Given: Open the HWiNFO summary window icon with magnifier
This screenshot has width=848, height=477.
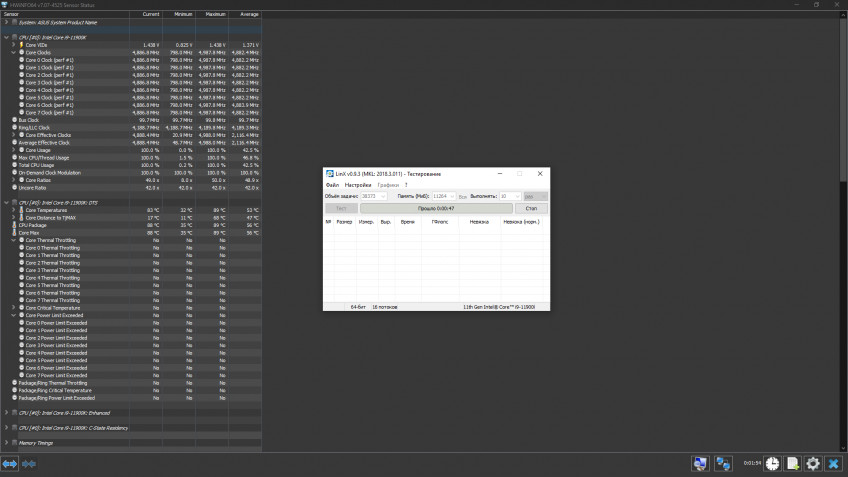Looking at the screenshot, I should click(700, 463).
